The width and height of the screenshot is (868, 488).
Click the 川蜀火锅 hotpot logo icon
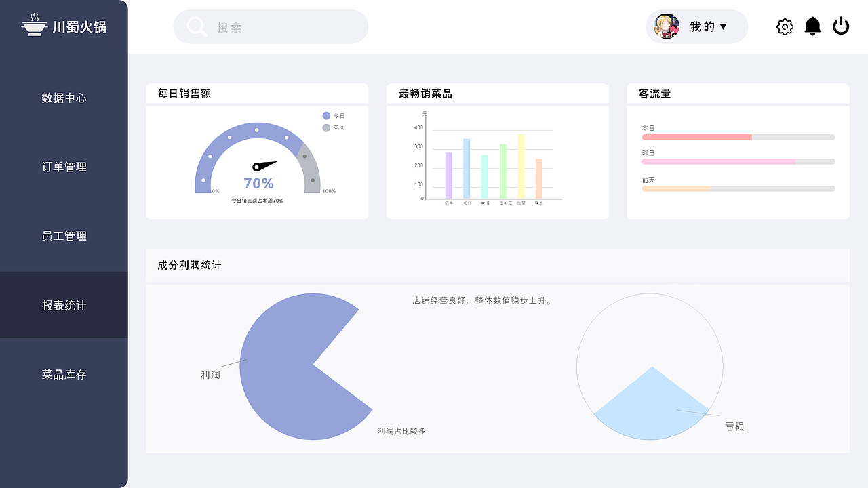34,26
